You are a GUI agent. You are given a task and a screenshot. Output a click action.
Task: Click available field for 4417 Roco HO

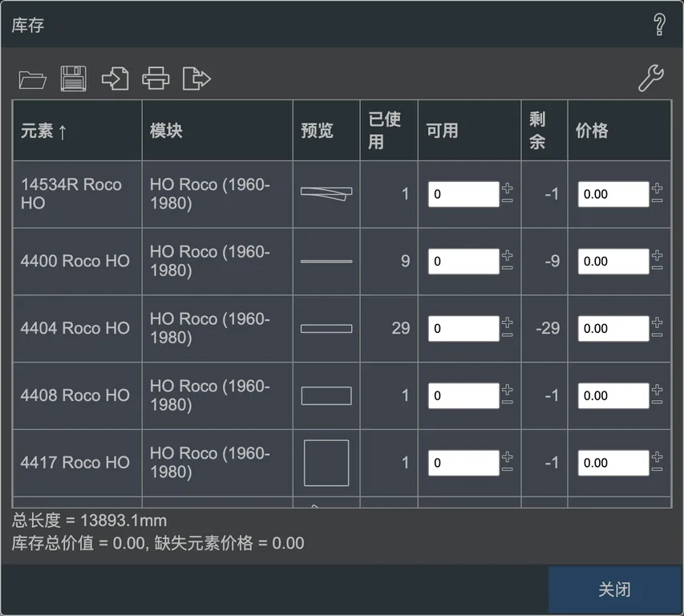click(x=463, y=463)
